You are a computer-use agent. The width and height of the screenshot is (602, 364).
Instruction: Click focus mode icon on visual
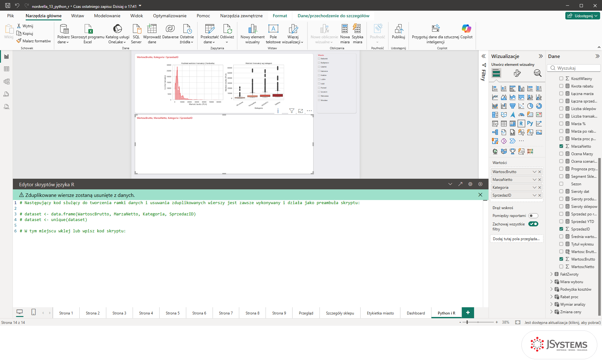[301, 111]
